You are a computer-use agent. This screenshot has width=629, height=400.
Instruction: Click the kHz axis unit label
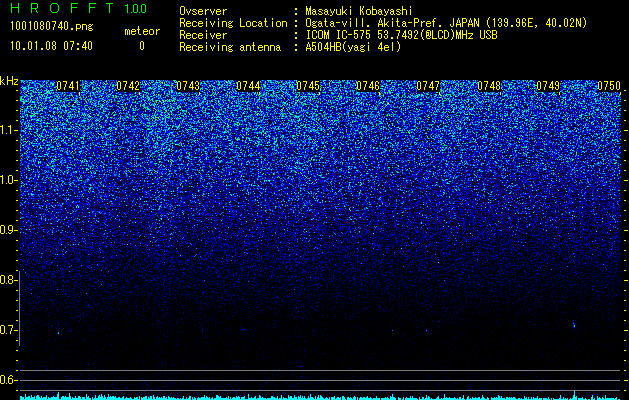tap(9, 81)
